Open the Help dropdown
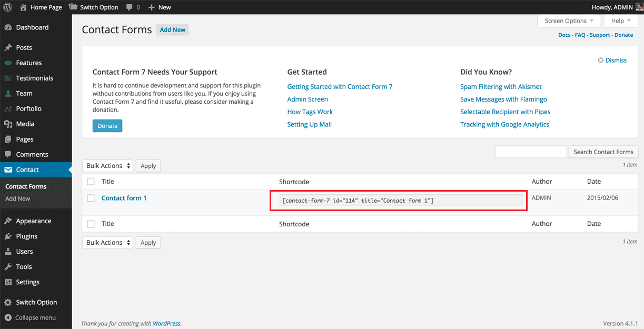Viewport: 644px width, 329px height. coord(620,21)
